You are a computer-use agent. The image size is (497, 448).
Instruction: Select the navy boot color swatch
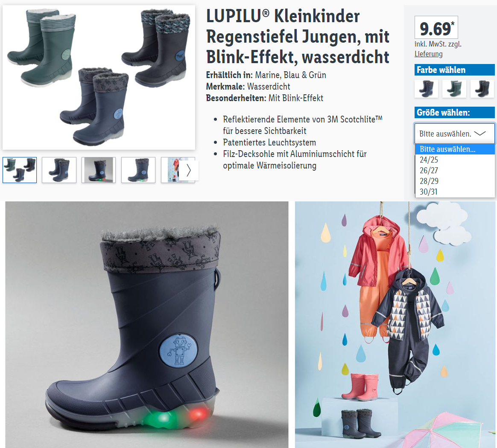pyautogui.click(x=426, y=89)
